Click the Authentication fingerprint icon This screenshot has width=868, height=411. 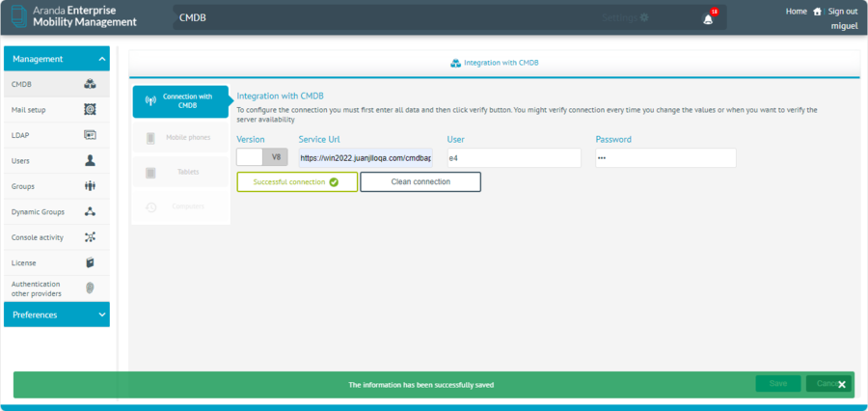click(x=91, y=288)
